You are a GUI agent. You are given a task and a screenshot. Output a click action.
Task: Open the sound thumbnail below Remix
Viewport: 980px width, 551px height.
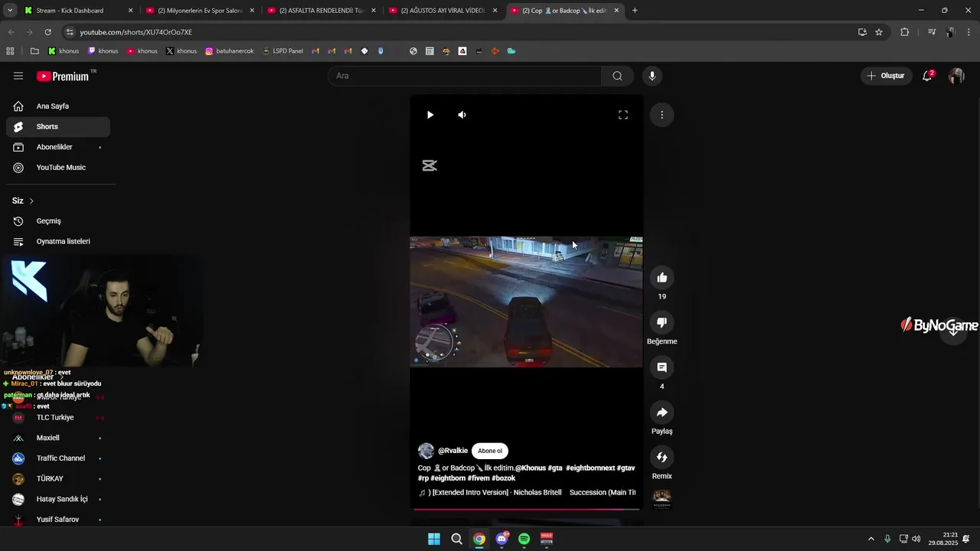point(662,500)
